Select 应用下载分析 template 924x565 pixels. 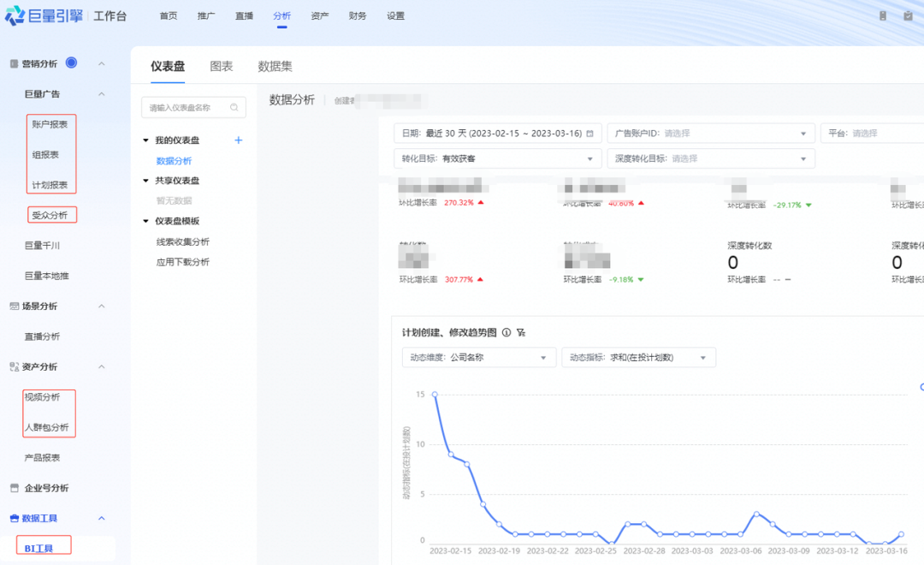(x=183, y=262)
